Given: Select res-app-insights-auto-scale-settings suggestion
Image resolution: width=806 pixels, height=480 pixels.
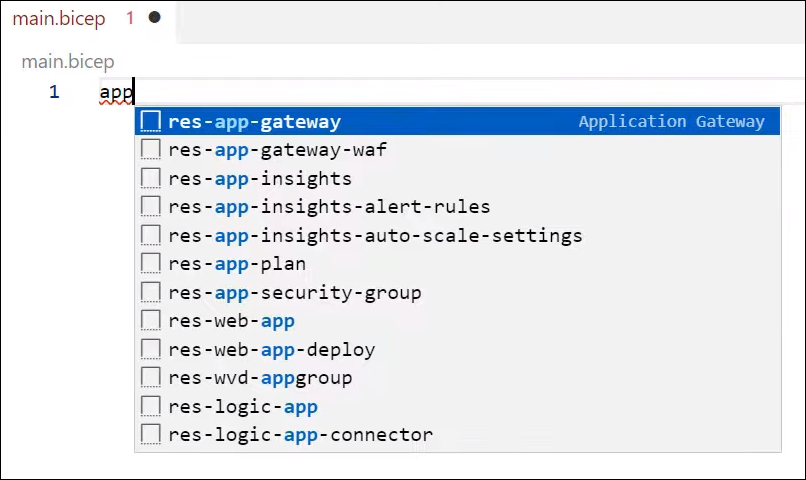Looking at the screenshot, I should [x=375, y=236].
